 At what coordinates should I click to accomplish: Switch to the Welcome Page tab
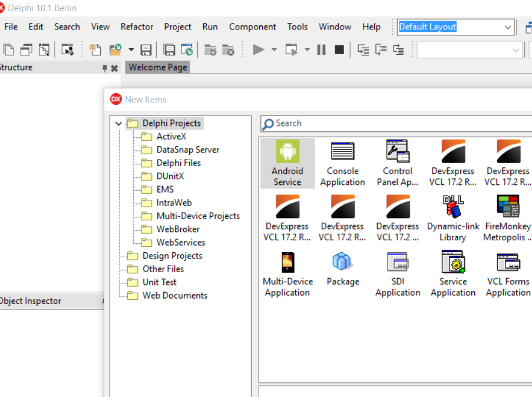click(x=158, y=67)
